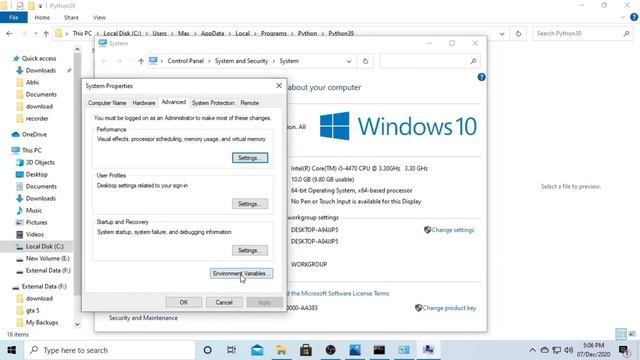Select Control Panel in System breadcrumb
Image resolution: width=640 pixels, height=360 pixels.
(185, 61)
